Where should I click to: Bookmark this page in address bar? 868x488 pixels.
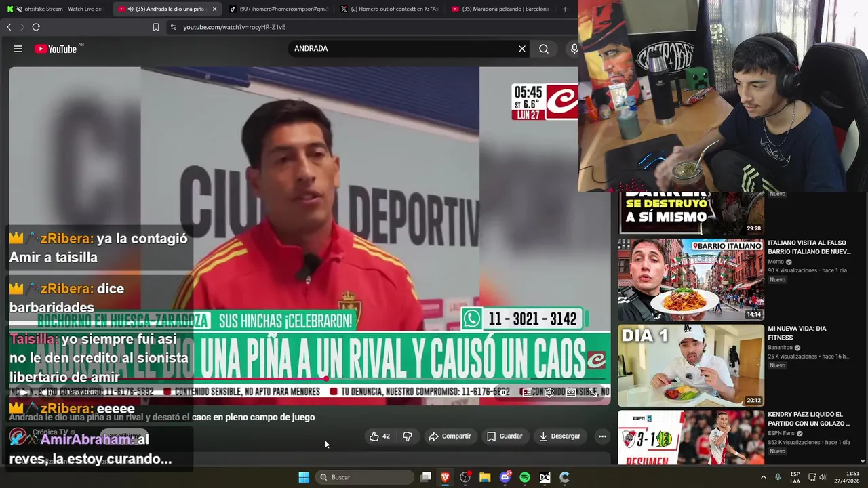pos(156,27)
